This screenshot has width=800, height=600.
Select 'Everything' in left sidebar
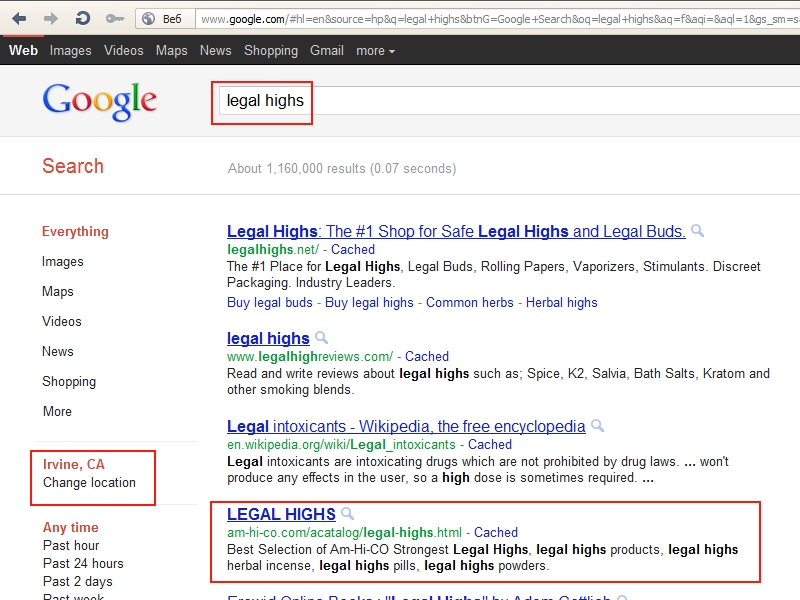pyautogui.click(x=75, y=231)
